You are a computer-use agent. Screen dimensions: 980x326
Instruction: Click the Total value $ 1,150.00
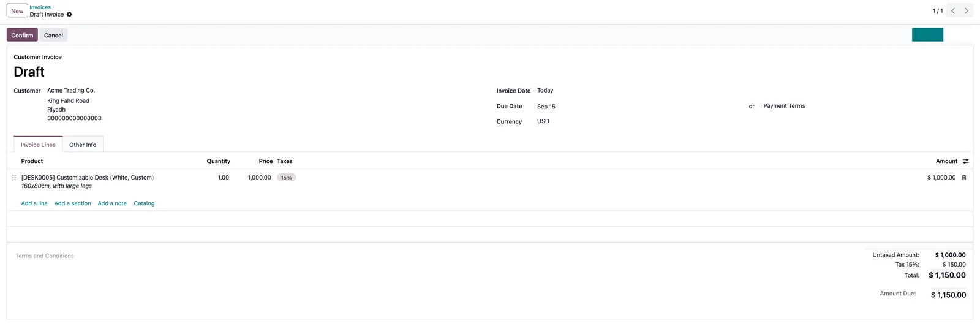pos(947,275)
